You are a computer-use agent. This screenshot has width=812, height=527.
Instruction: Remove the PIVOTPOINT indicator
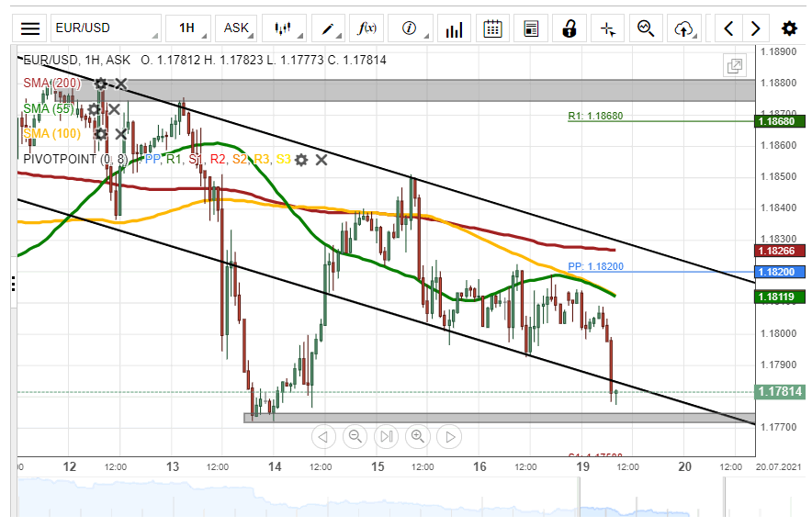(321, 160)
